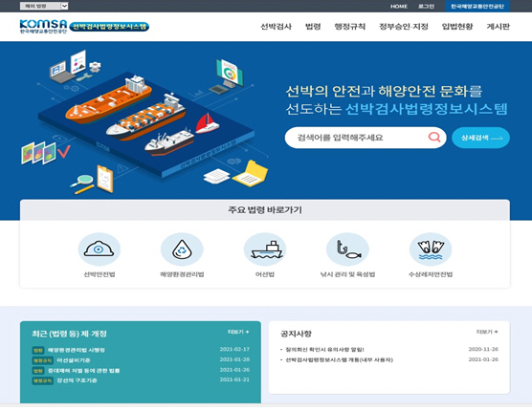Click the 법령 tag beside 중대재해 처벌
Screen dimensions: 532x411
38,371
